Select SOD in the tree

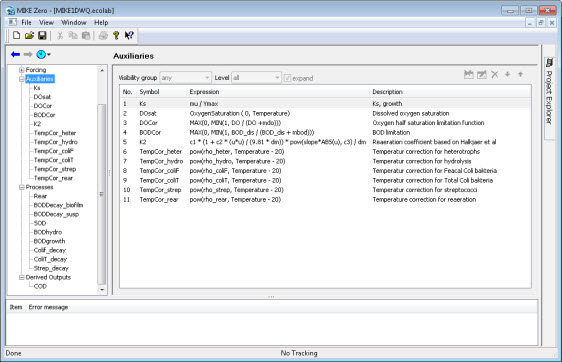tap(40, 223)
